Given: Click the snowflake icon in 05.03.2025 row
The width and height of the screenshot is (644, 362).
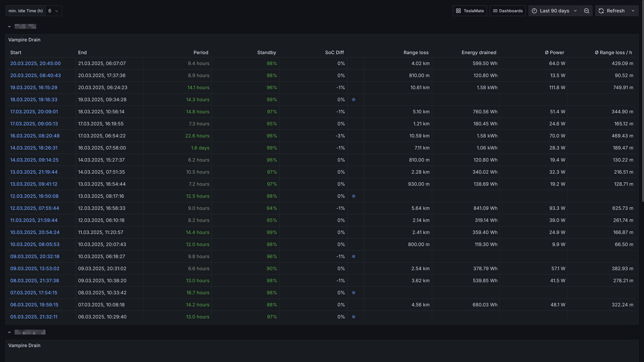Looking at the screenshot, I should click(x=354, y=317).
